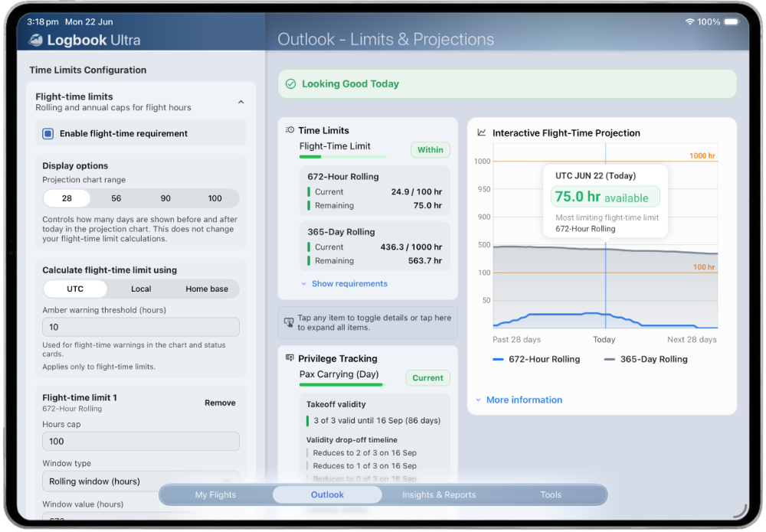This screenshot has width=766, height=532.
Task: Click the Time Limits clock icon
Action: tap(290, 130)
